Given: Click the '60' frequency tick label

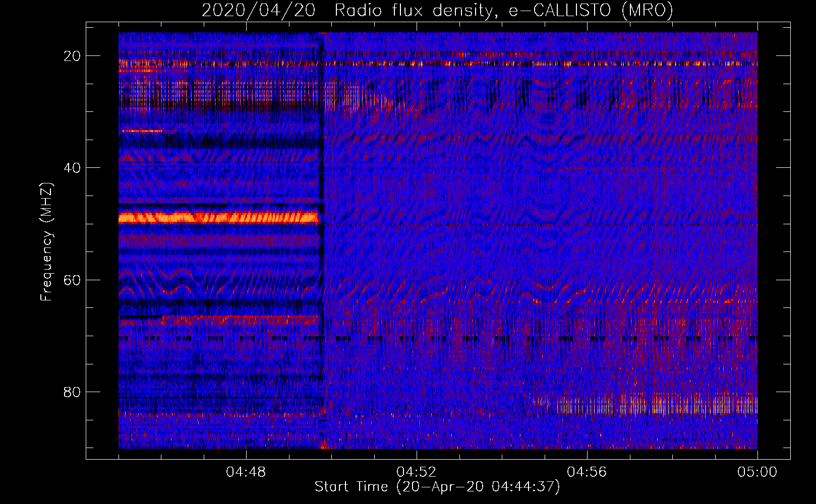Looking at the screenshot, I should tap(73, 280).
